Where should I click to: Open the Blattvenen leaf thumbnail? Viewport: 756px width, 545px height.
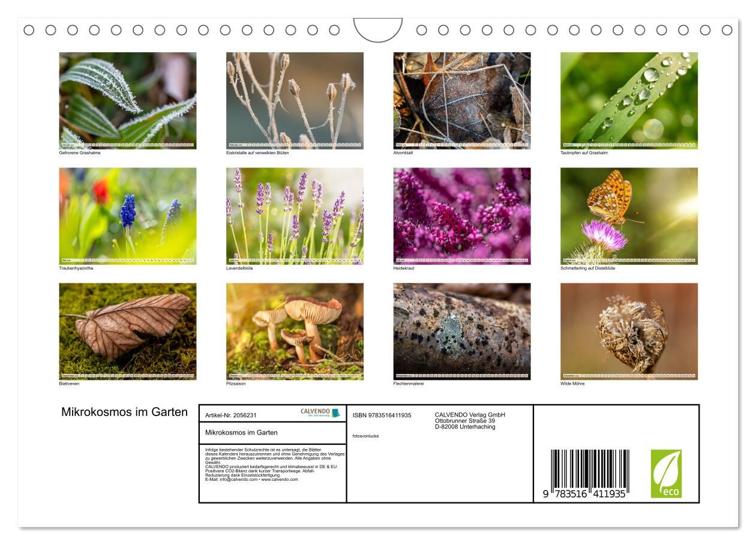[127, 331]
